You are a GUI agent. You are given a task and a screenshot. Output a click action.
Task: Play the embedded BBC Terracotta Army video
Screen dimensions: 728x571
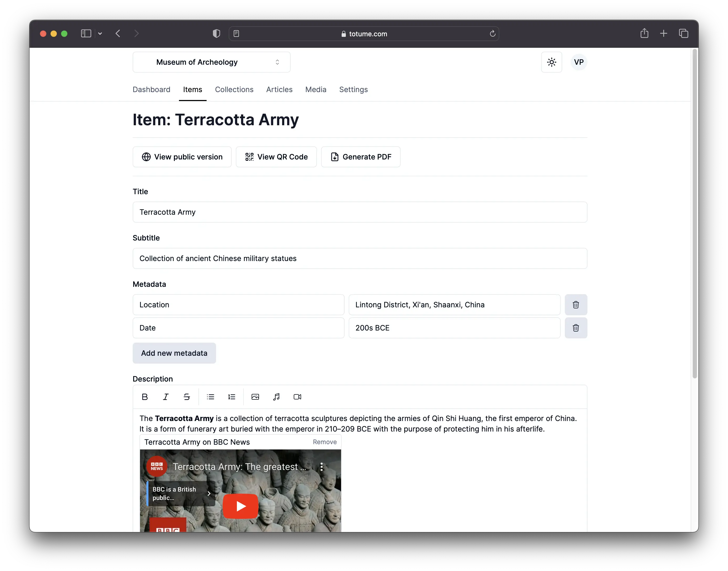point(241,506)
